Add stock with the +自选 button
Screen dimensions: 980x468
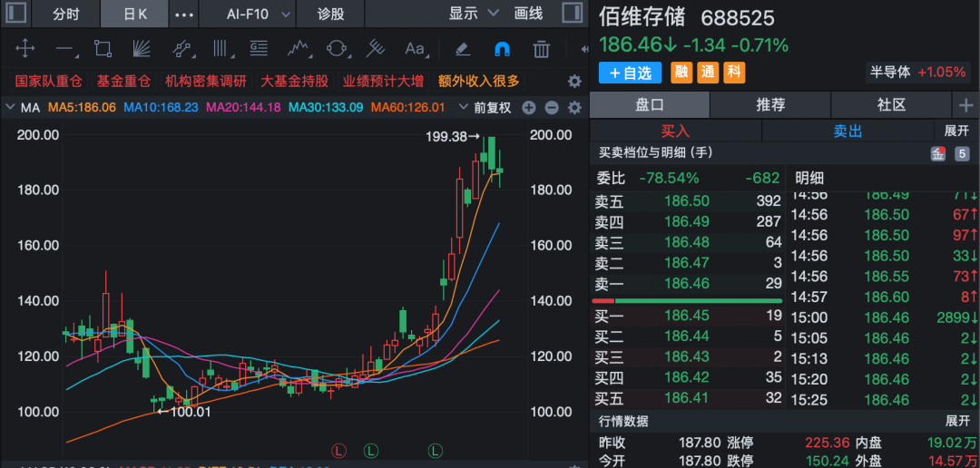point(630,73)
